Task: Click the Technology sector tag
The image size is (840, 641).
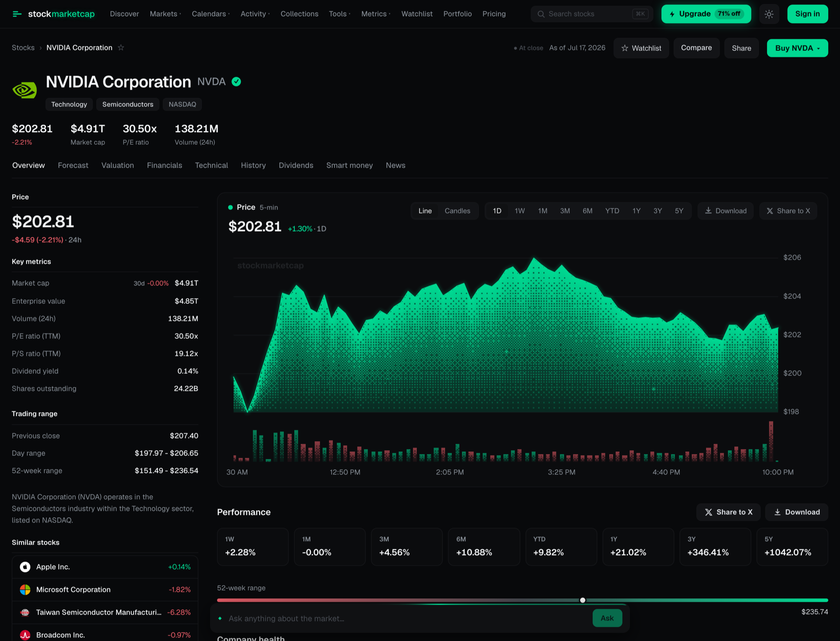Action: [x=69, y=105]
